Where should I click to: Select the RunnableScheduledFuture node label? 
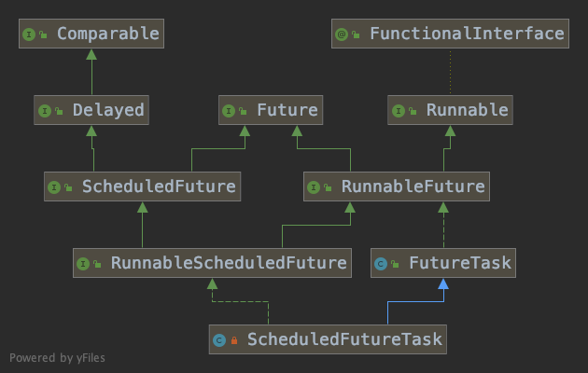[229, 264]
